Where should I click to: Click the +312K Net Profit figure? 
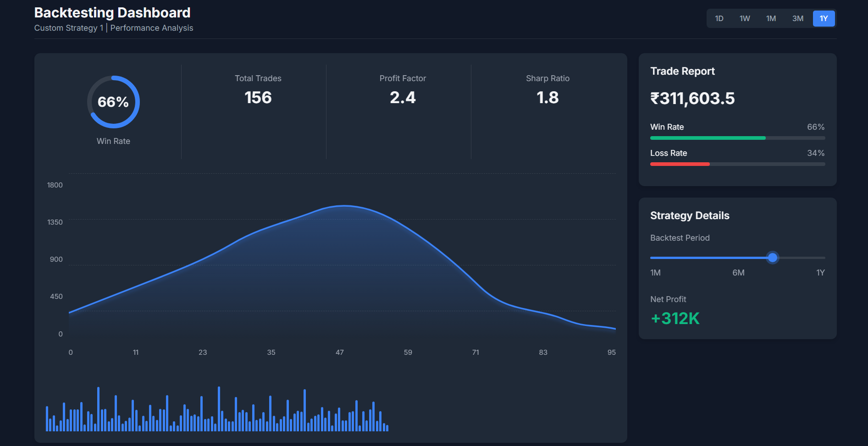click(675, 319)
